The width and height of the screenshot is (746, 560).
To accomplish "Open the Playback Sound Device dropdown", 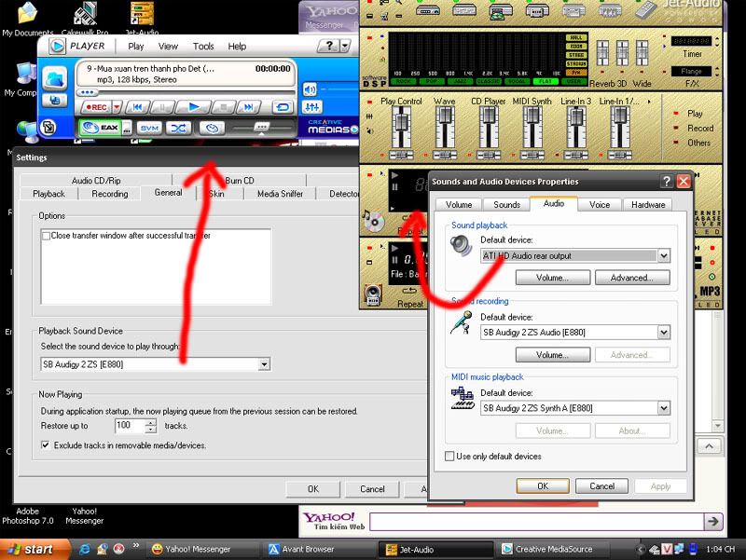I will click(x=264, y=364).
